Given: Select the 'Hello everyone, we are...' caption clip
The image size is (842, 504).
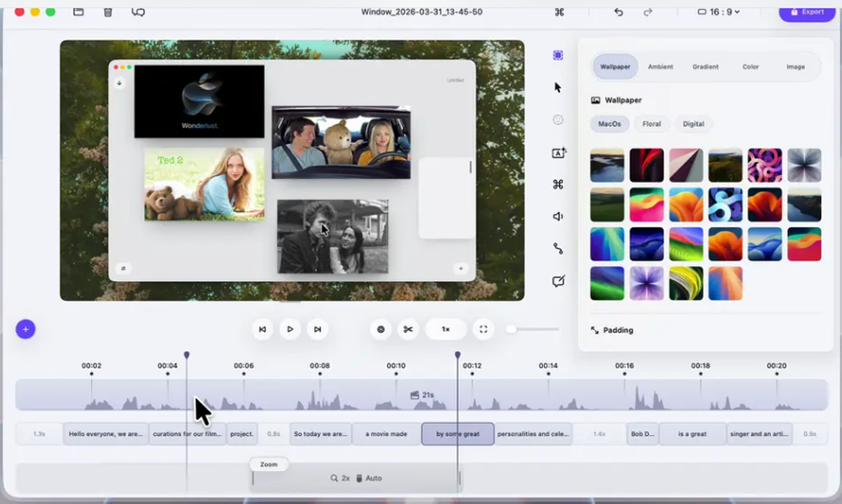Looking at the screenshot, I should (x=106, y=433).
